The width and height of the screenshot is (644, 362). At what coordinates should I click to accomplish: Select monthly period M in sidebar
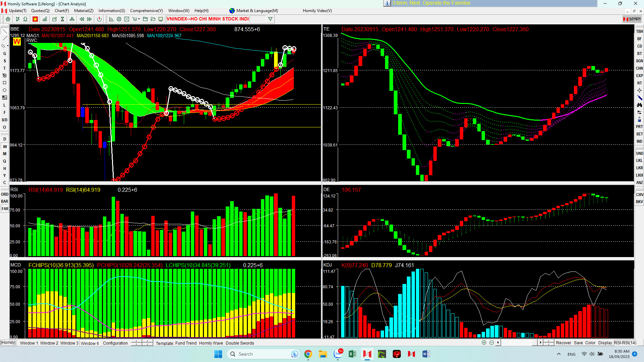(5, 154)
